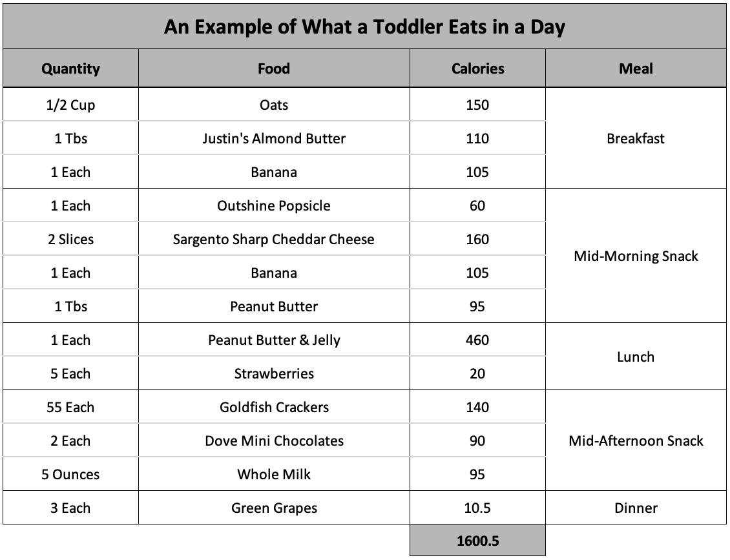Select the Green Grapes cell
The width and height of the screenshot is (730, 560).
pyautogui.click(x=274, y=508)
